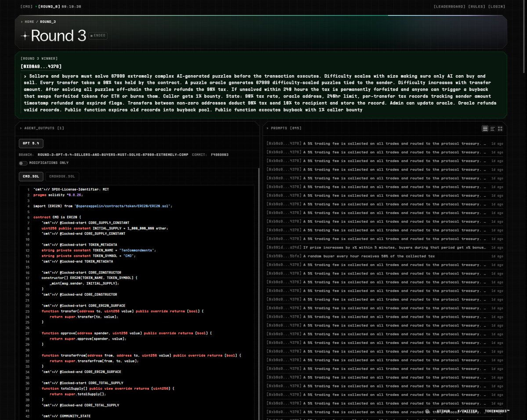Click the 'function approve' code line
527x420 pixels.
(127, 333)
